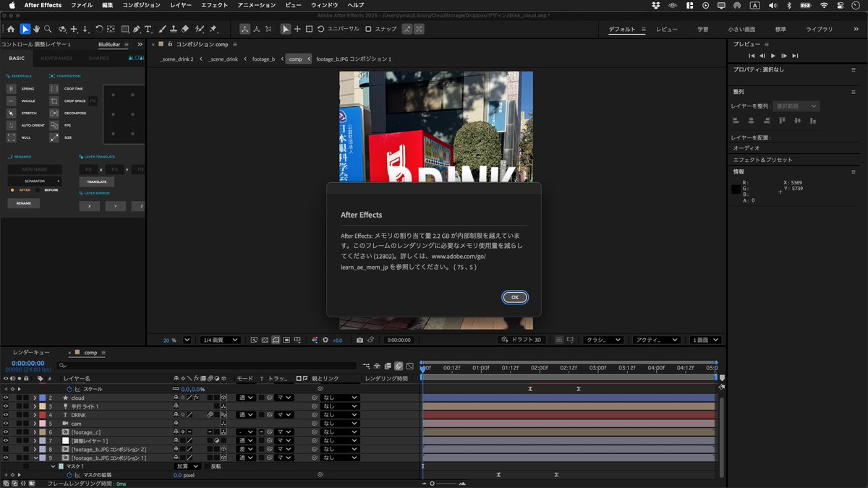The image size is (868, 488).
Task: Click the graph editor icon in timeline
Action: click(409, 366)
